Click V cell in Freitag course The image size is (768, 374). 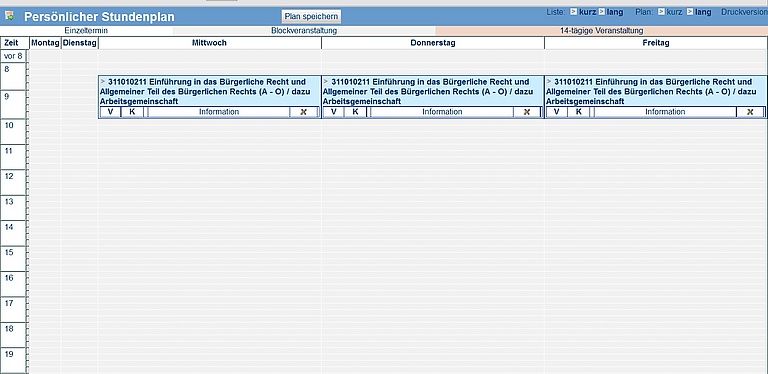(557, 112)
